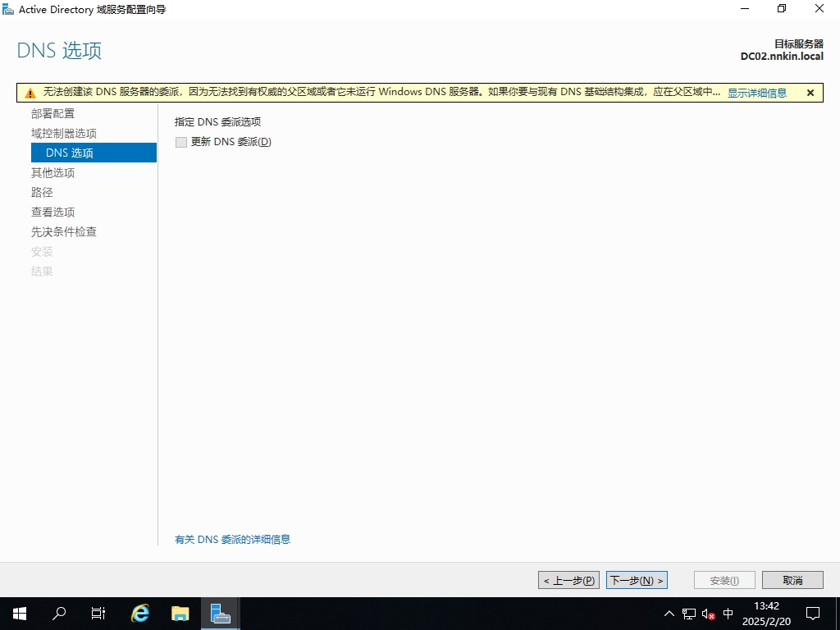Click 下一步 to proceed

(x=637, y=580)
